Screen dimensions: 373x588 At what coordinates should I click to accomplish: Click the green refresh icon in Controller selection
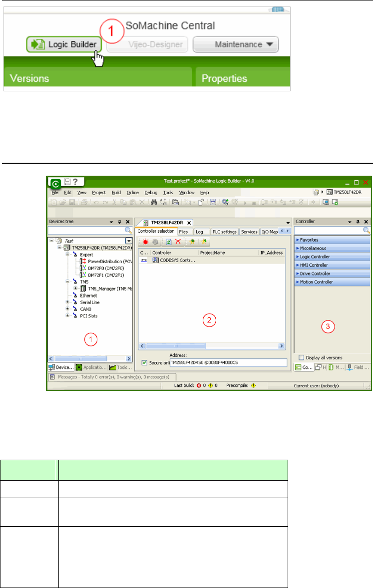(169, 242)
